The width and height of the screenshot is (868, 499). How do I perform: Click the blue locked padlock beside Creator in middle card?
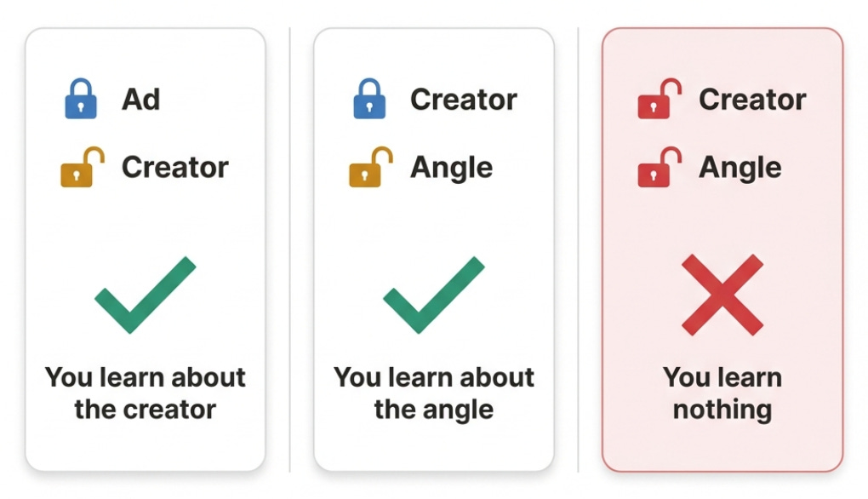[369, 99]
